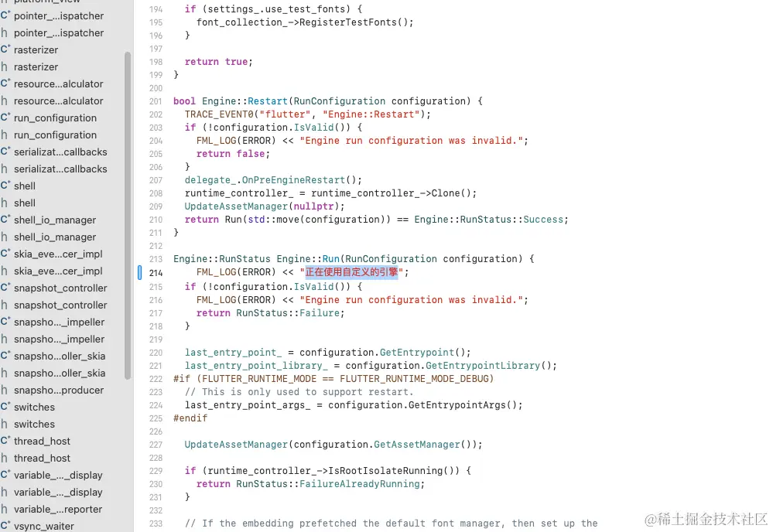The image size is (773, 532).
Task: Open the thread_host header file name
Action: point(42,458)
